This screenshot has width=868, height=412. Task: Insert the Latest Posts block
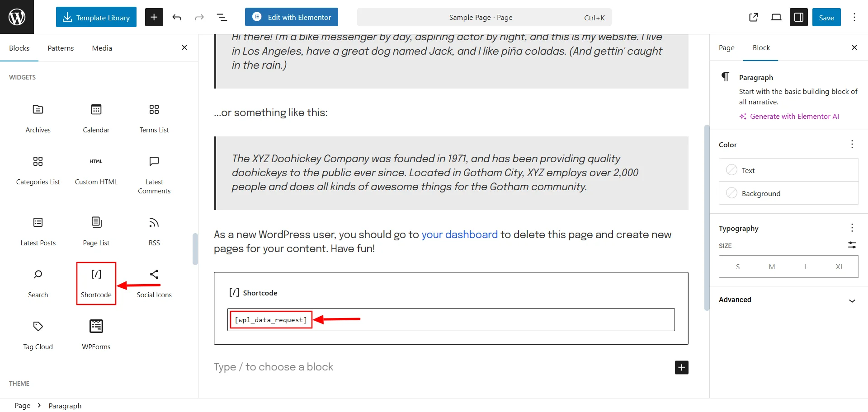(38, 230)
